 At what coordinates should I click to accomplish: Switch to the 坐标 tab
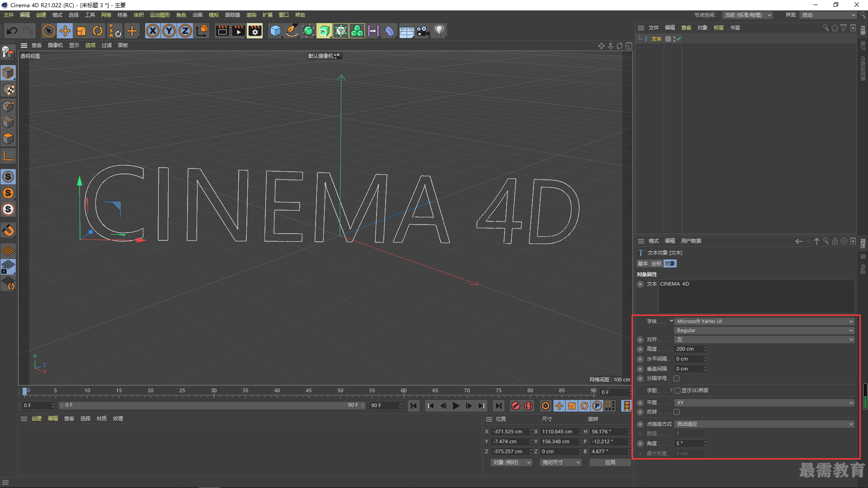pyautogui.click(x=656, y=264)
